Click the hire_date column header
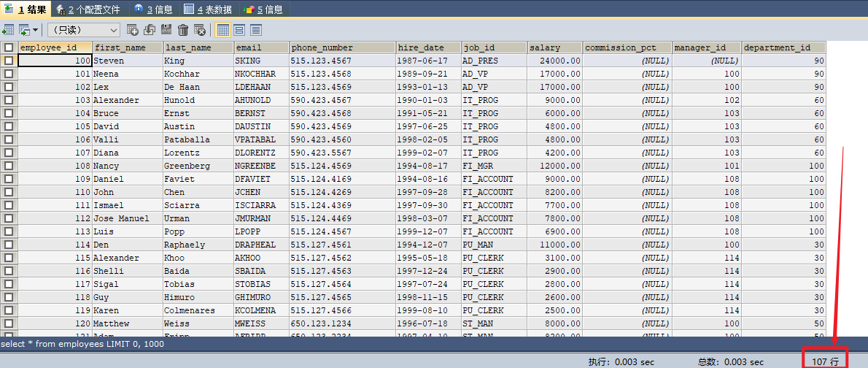This screenshot has width=868, height=368. coord(427,47)
